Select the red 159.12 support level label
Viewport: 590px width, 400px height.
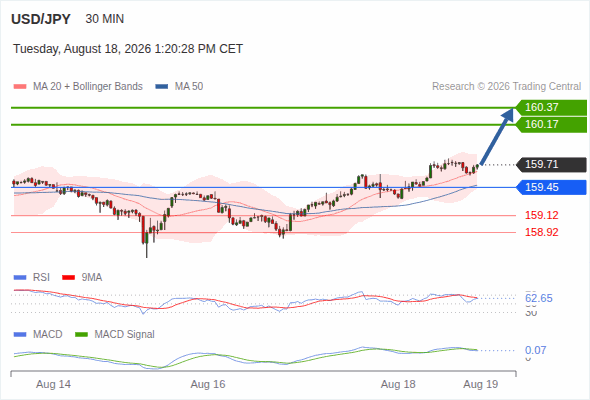click(x=541, y=216)
